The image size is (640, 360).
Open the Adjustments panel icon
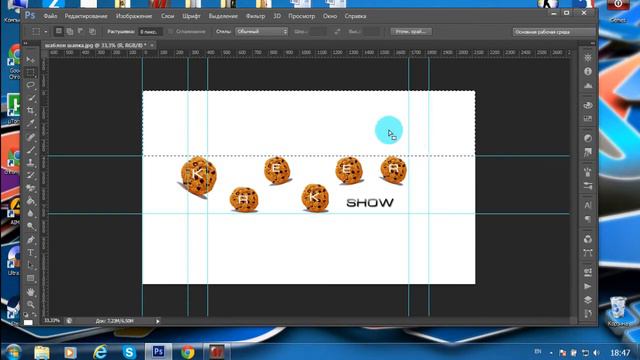(588, 138)
